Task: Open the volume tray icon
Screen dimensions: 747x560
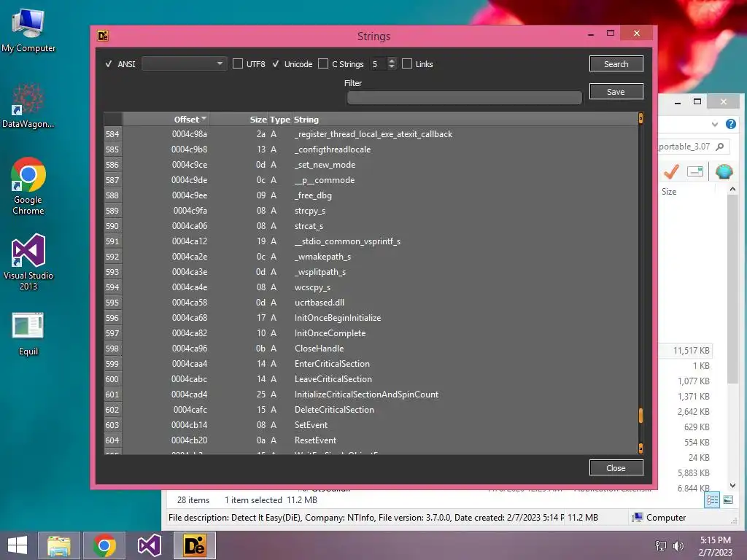Action: 678,546
